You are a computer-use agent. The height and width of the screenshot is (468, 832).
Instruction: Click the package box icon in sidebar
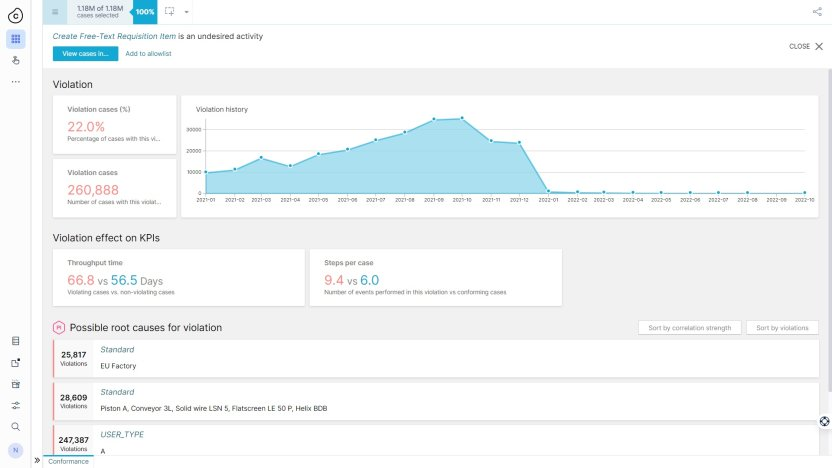(x=15, y=384)
